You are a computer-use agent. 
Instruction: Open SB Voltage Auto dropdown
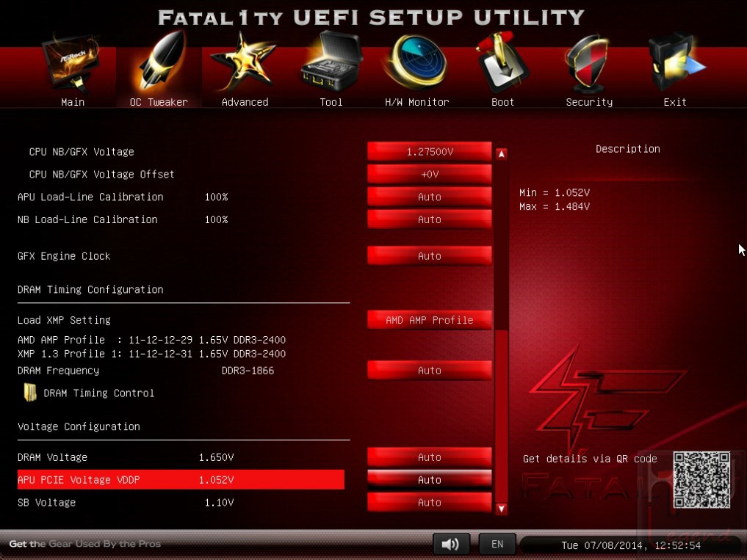429,502
